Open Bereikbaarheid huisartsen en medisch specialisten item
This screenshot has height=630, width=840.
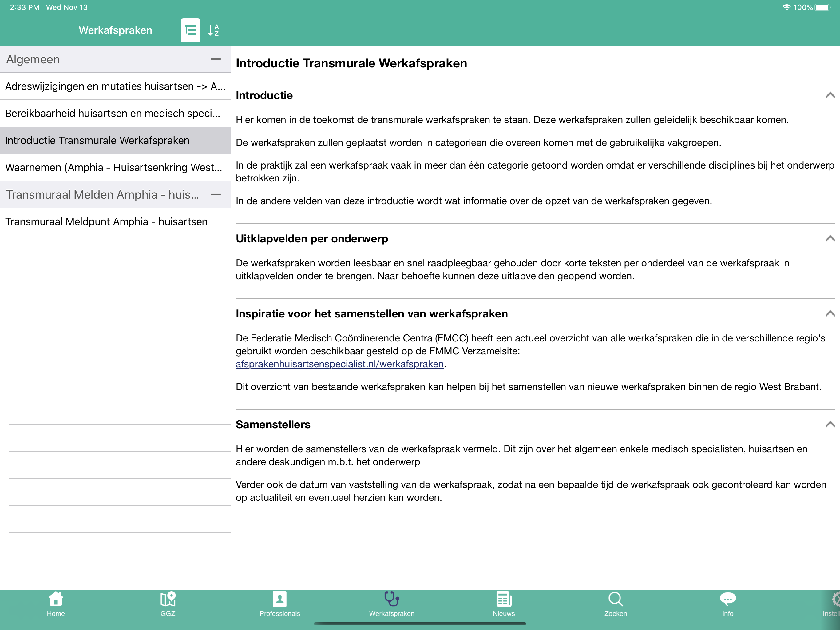click(115, 113)
